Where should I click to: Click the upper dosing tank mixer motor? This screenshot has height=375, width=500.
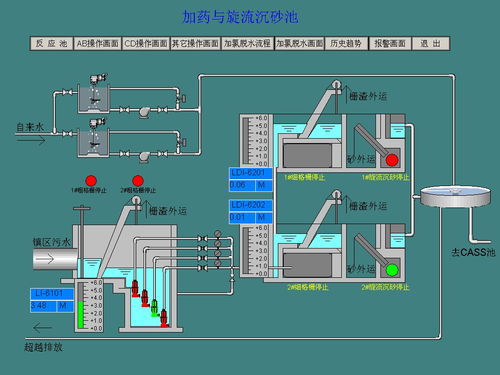coord(97,79)
